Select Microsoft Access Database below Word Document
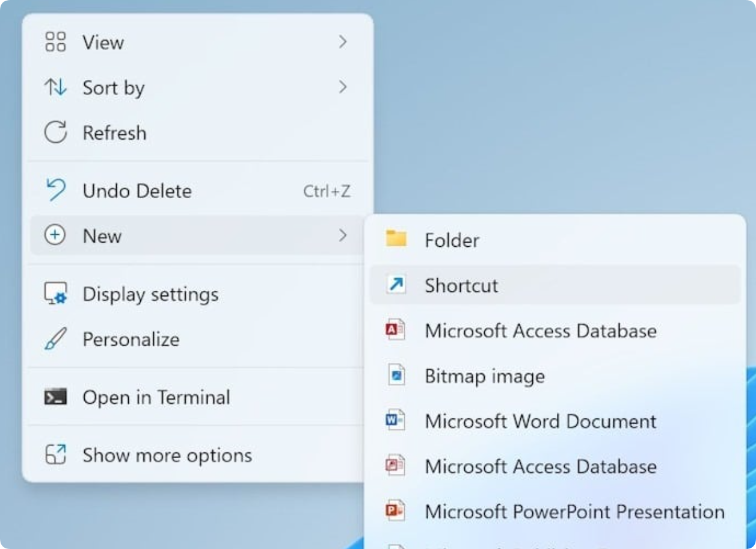Screen dimensions: 756x549 [540, 467]
